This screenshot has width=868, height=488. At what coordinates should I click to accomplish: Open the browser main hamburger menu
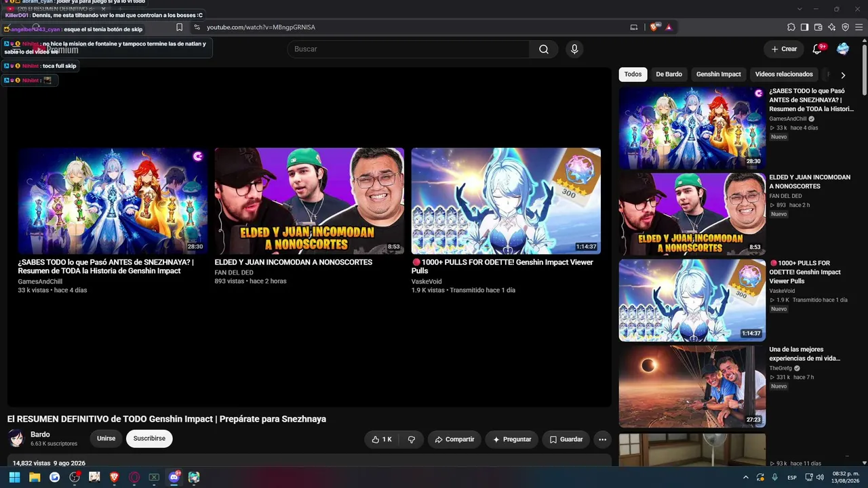[859, 27]
